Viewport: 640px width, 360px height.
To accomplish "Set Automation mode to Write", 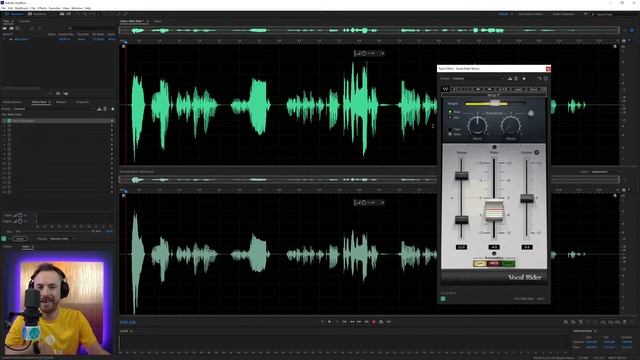I will tap(494, 264).
